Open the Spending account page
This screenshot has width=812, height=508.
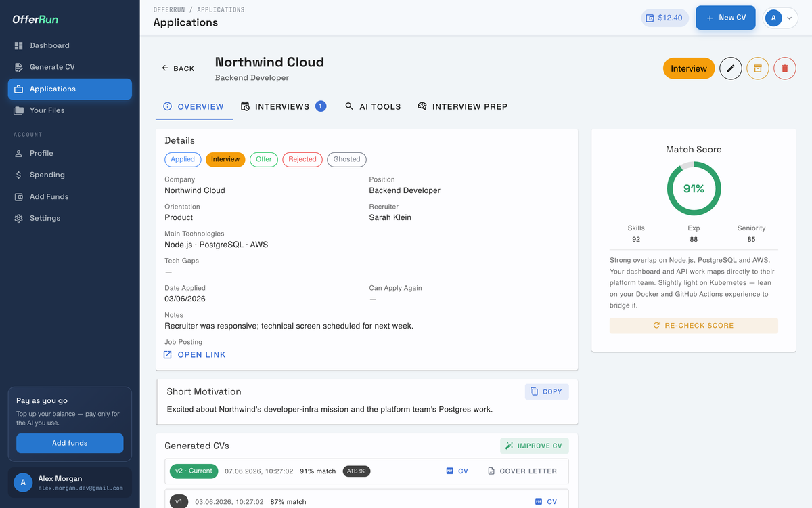coord(70,175)
